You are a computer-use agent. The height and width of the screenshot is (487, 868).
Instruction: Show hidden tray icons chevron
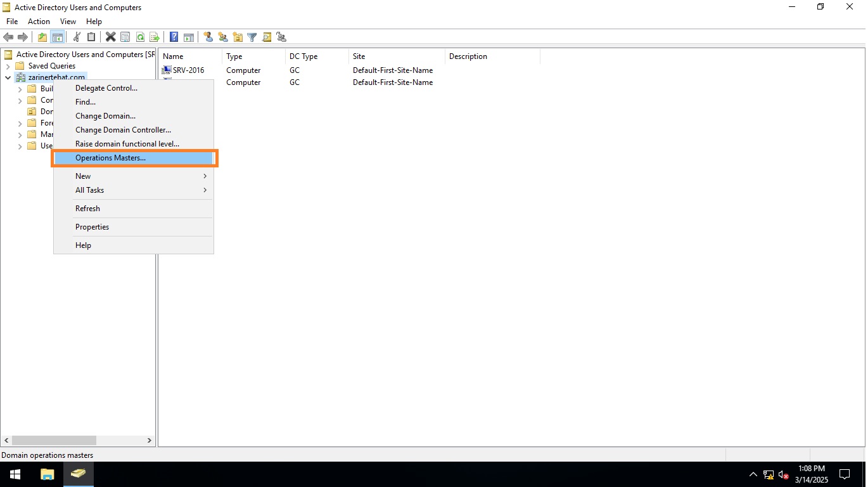click(x=753, y=474)
